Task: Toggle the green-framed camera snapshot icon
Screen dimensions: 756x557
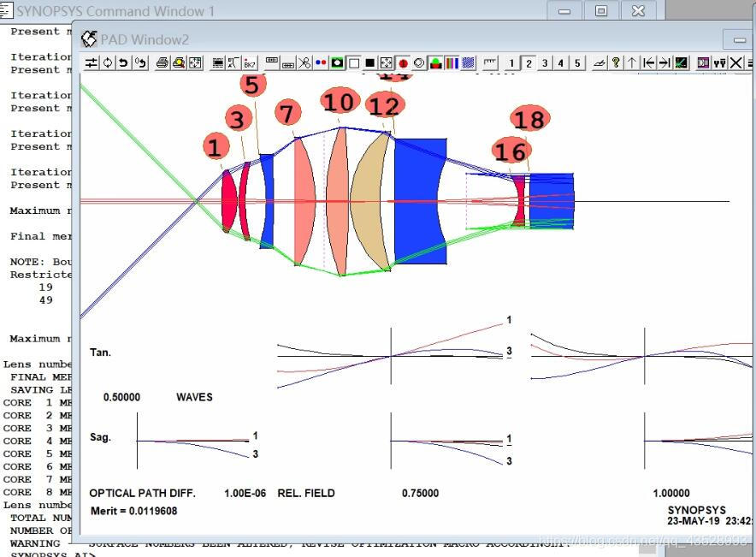Action: (337, 62)
